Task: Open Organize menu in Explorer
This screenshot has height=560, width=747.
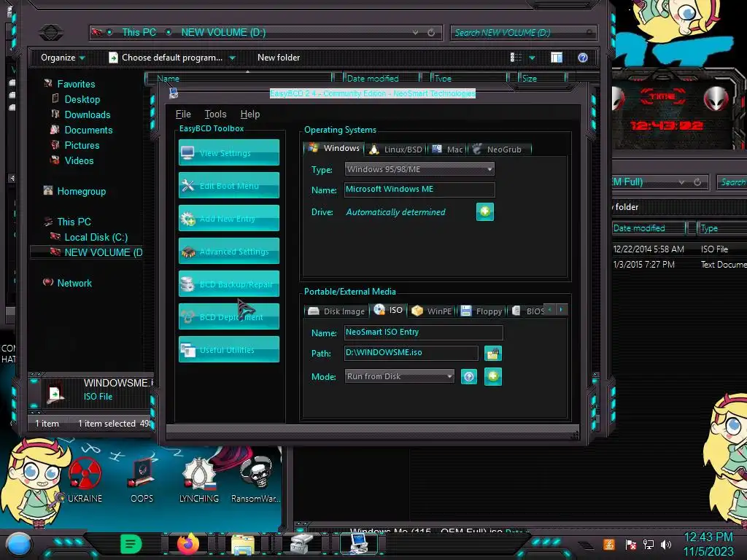Action: click(x=63, y=58)
